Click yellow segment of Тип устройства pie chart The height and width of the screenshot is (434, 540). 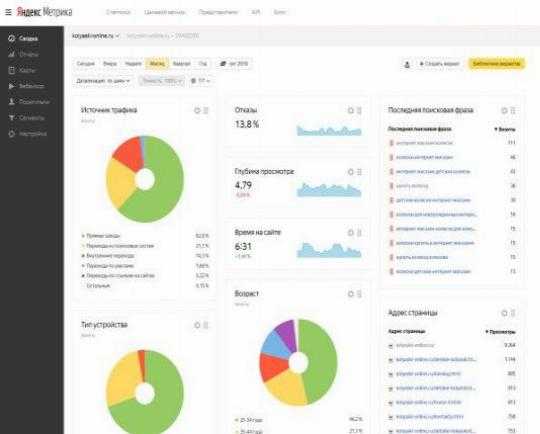point(122,377)
